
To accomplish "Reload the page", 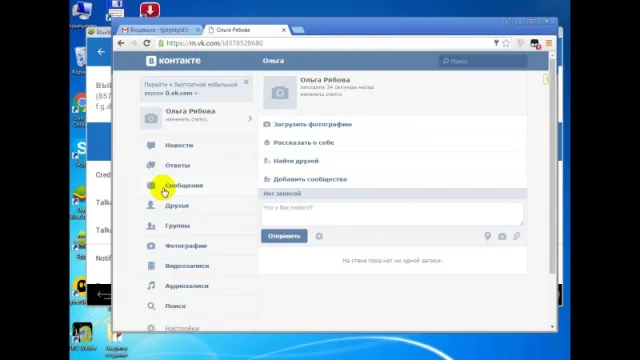I will 147,43.
